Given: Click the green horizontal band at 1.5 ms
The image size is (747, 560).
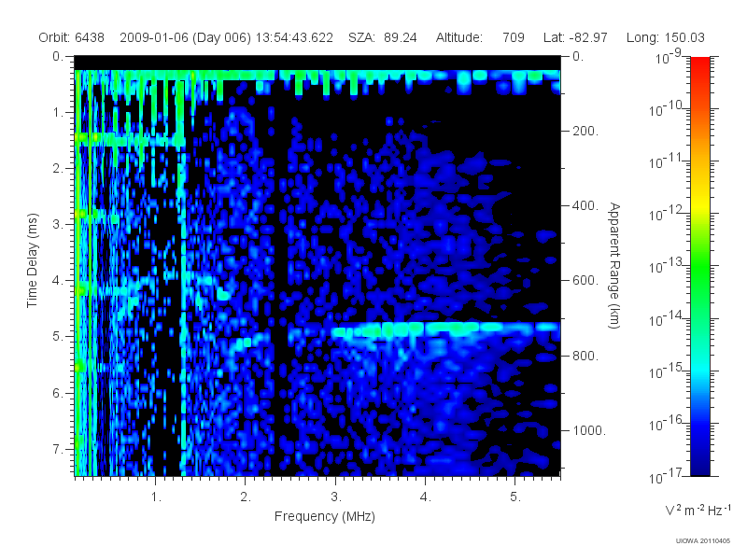Looking at the screenshot, I should click(130, 141).
